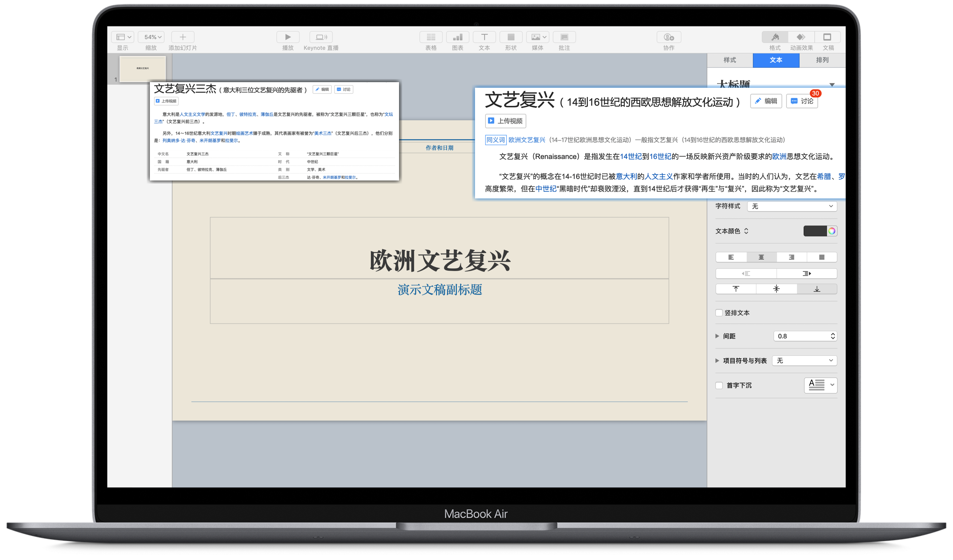Enable the 首字下沉 drop cap checkbox
This screenshot has height=560, width=953.
point(719,385)
